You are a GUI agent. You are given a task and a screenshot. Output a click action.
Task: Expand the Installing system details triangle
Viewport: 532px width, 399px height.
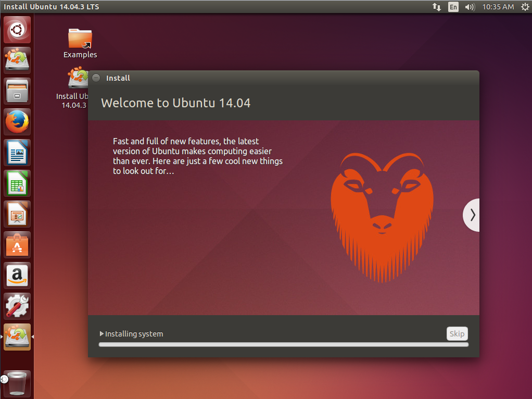(102, 334)
